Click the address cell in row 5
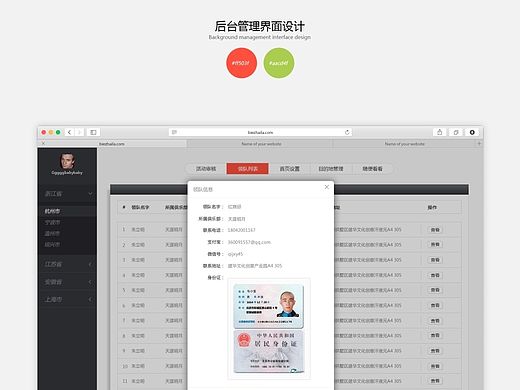Viewport: 520px width, 390px height. point(368,290)
